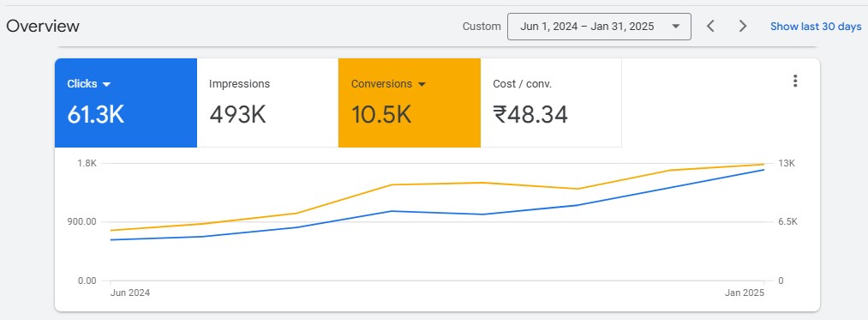Click the 493K impressions value
This screenshot has height=320, width=868.
237,115
